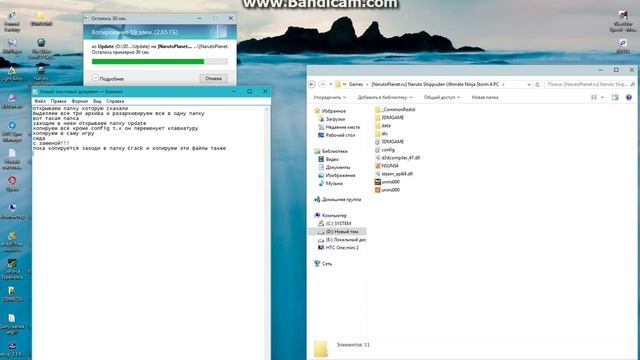
Task: Open recent locations dropdown beside Forward arrow
Action: tap(331, 84)
